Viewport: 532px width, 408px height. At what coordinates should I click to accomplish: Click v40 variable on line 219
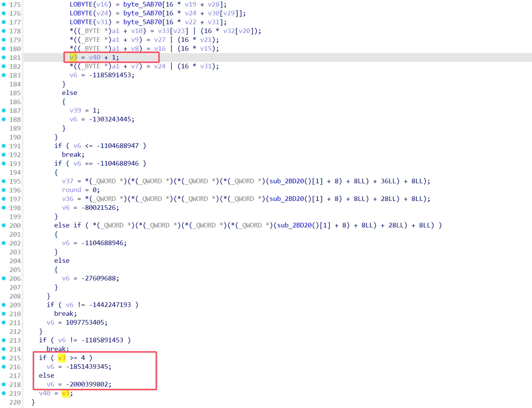tap(45, 393)
